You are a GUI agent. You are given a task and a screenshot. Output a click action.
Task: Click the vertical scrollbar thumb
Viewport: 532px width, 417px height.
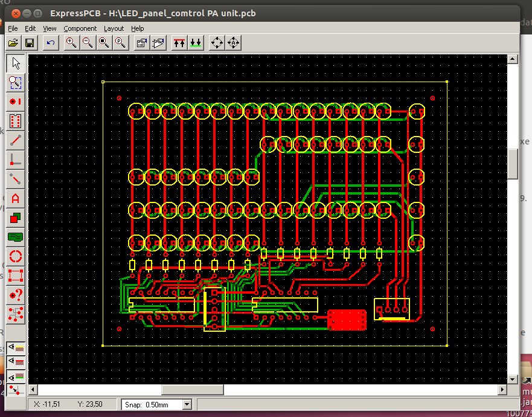click(x=513, y=163)
